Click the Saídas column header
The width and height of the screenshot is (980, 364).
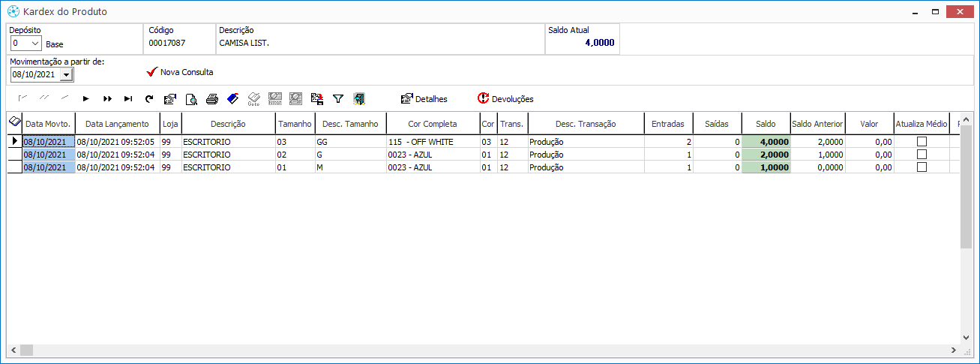click(x=717, y=124)
